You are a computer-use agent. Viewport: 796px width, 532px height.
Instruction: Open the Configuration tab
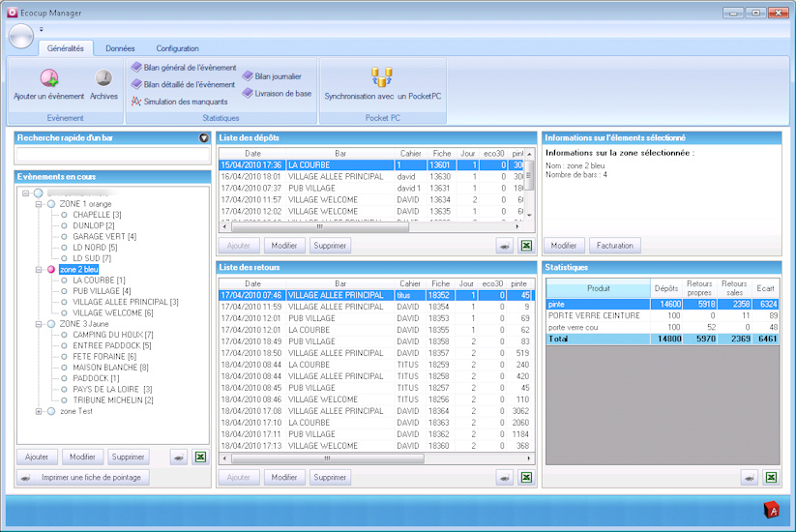[177, 48]
